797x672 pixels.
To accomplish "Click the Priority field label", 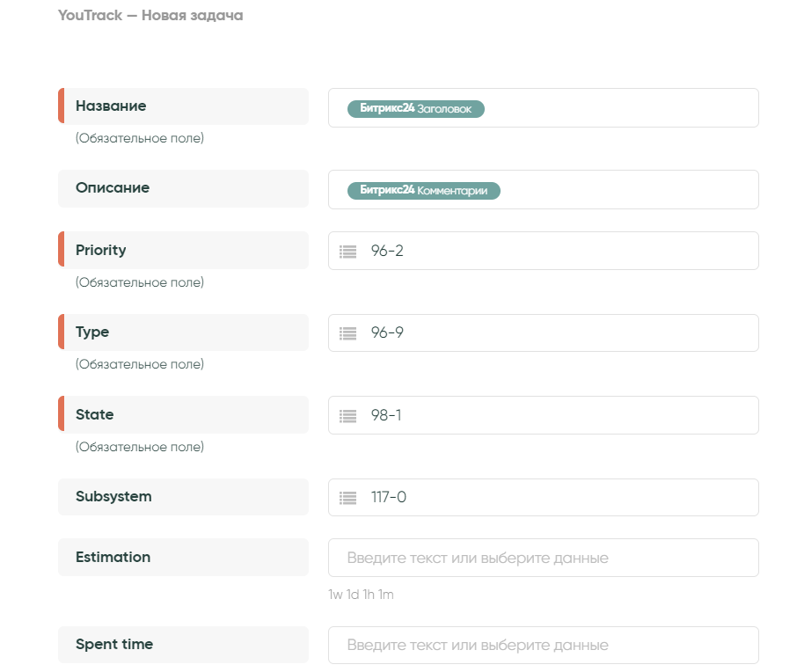I will point(101,251).
